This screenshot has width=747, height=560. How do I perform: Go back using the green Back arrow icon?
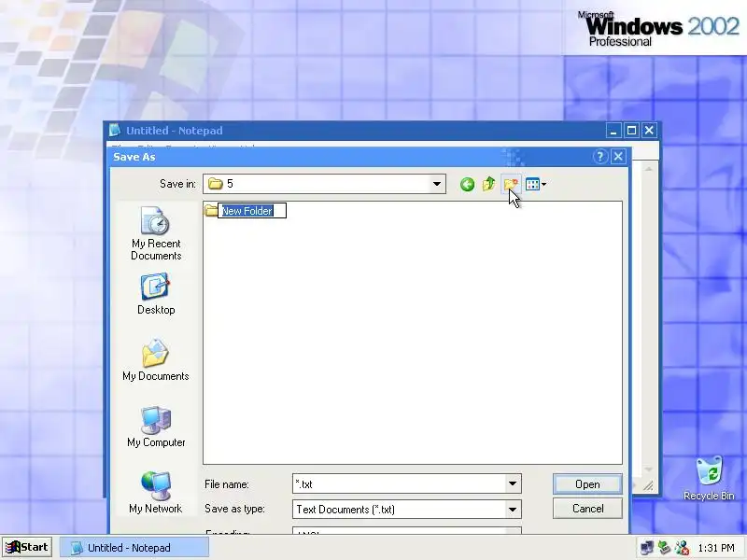(x=467, y=184)
